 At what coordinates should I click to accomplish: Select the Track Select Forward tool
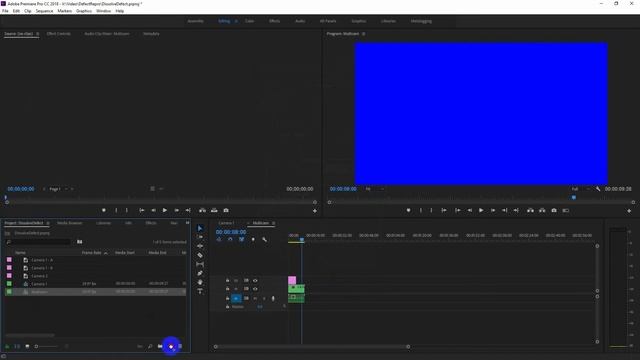click(200, 237)
